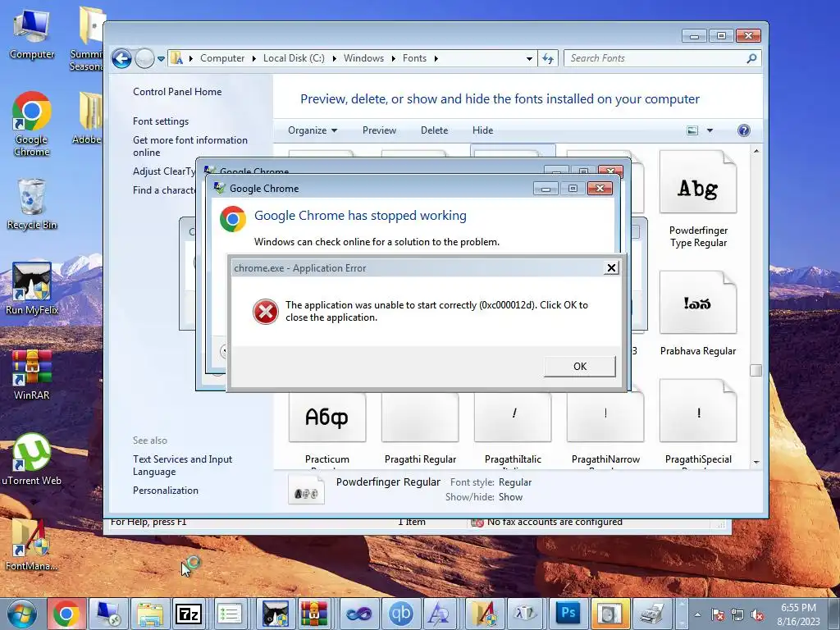
Task: Open the Recycle Bin desktop icon
Action: pos(32,204)
